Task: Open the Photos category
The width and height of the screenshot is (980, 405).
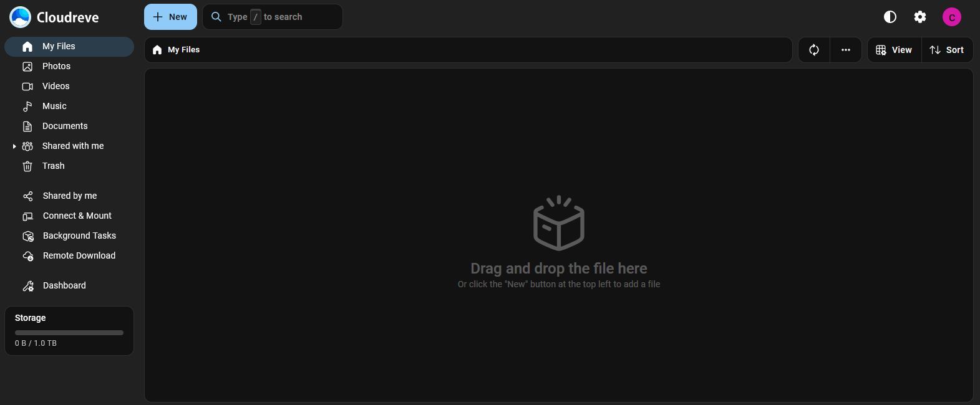Action: click(x=56, y=66)
